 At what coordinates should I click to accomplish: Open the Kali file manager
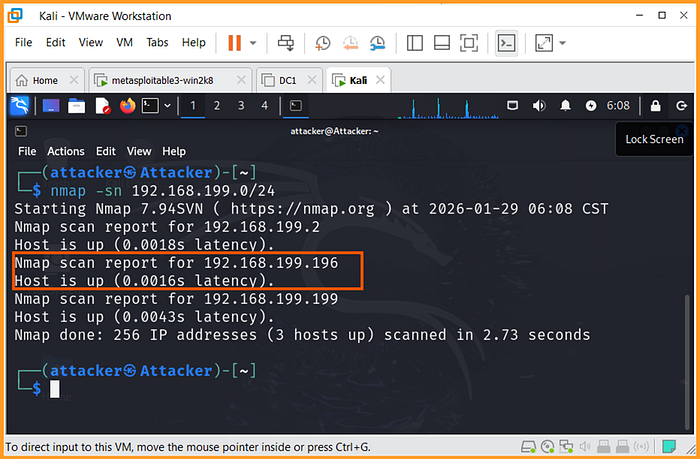click(76, 106)
